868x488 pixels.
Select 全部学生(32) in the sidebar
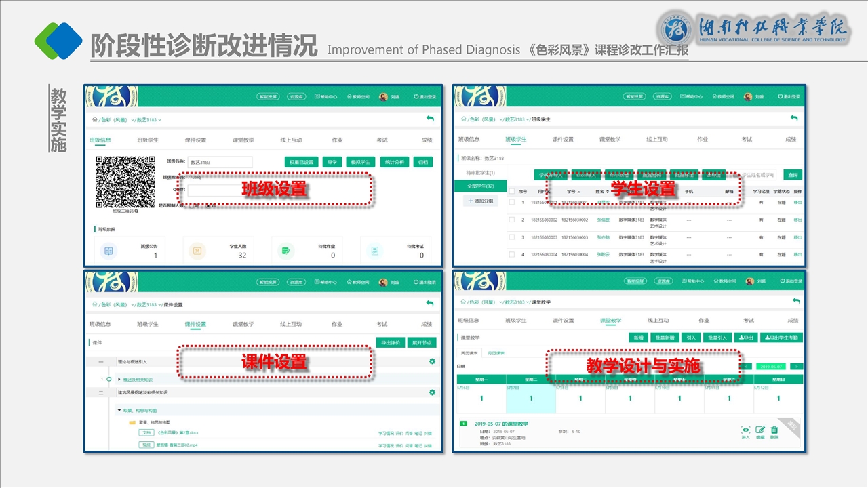[x=480, y=186]
